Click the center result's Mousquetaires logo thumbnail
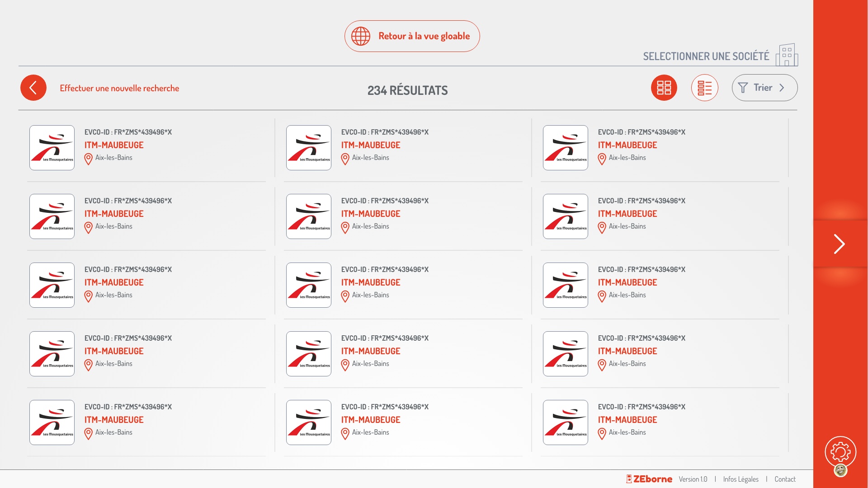Viewport: 868px width, 488px height. [308, 285]
